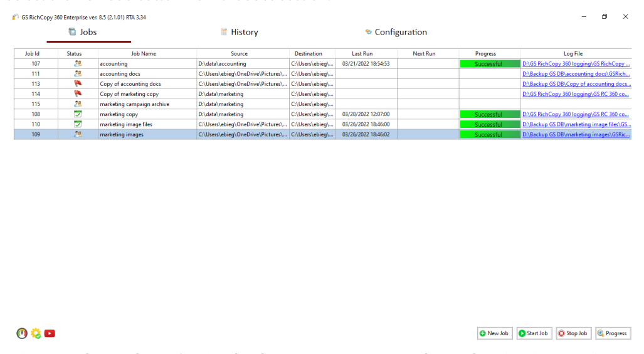Screen dimensions: 644x354
Task: Sort by the Status column header
Action: [x=78, y=53]
